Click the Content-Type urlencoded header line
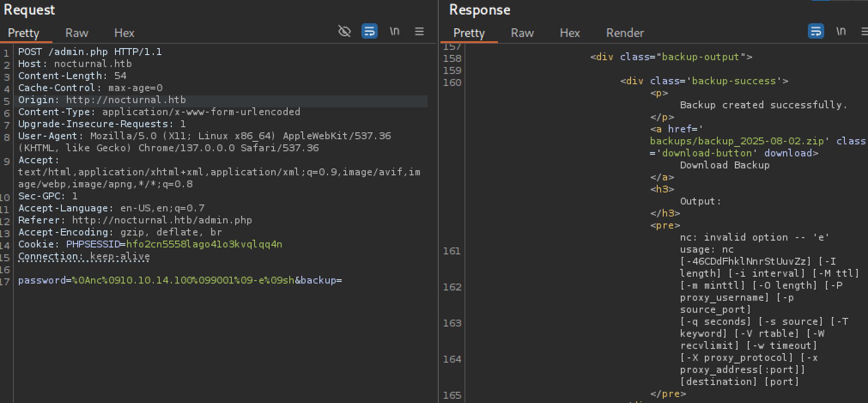 pyautogui.click(x=159, y=112)
